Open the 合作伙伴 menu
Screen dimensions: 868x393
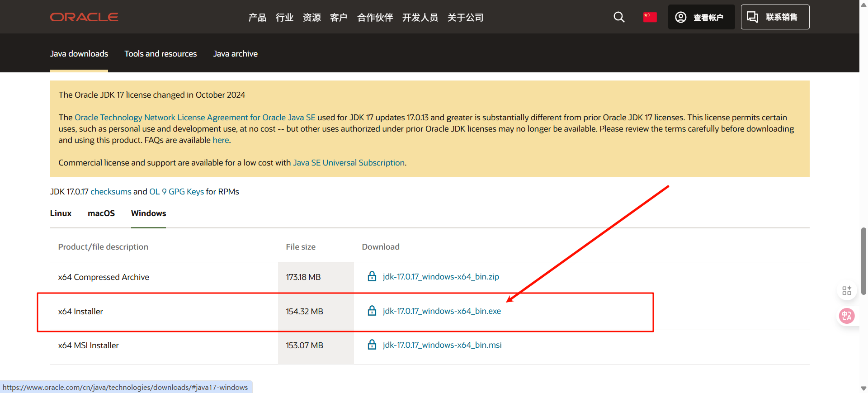(x=375, y=17)
